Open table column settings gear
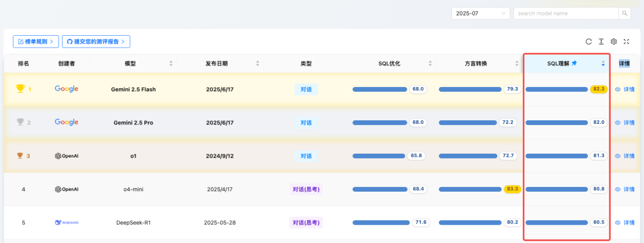 [x=614, y=42]
